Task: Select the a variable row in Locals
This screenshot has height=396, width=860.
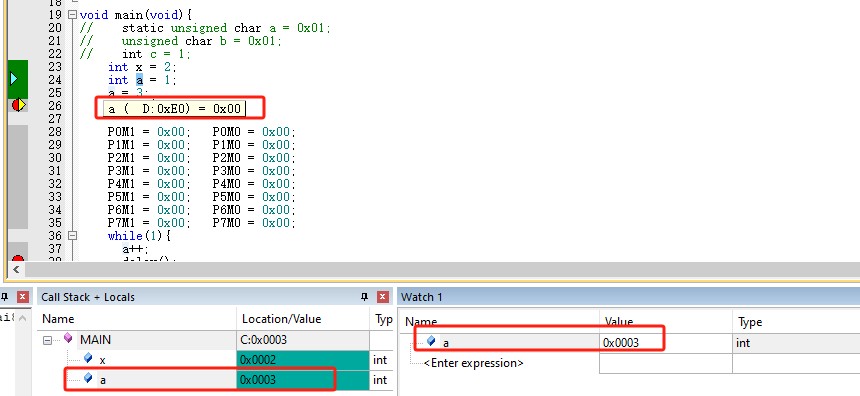Action: (x=216, y=380)
